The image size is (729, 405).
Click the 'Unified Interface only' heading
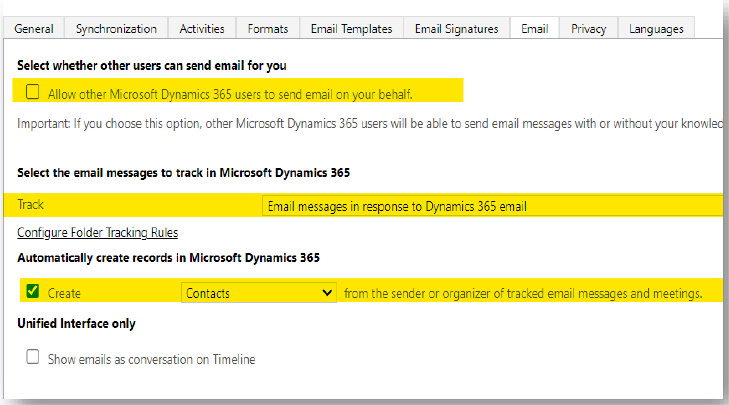click(x=76, y=324)
